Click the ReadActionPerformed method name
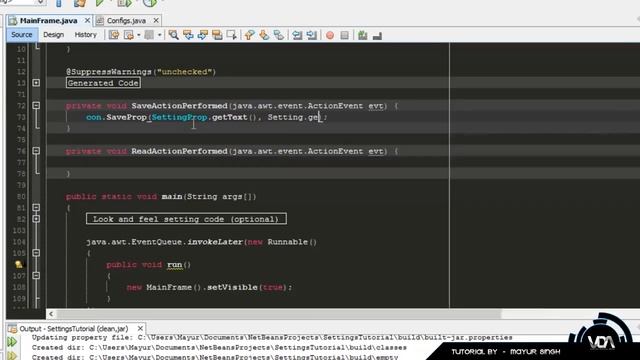640x360 pixels. coord(179,151)
